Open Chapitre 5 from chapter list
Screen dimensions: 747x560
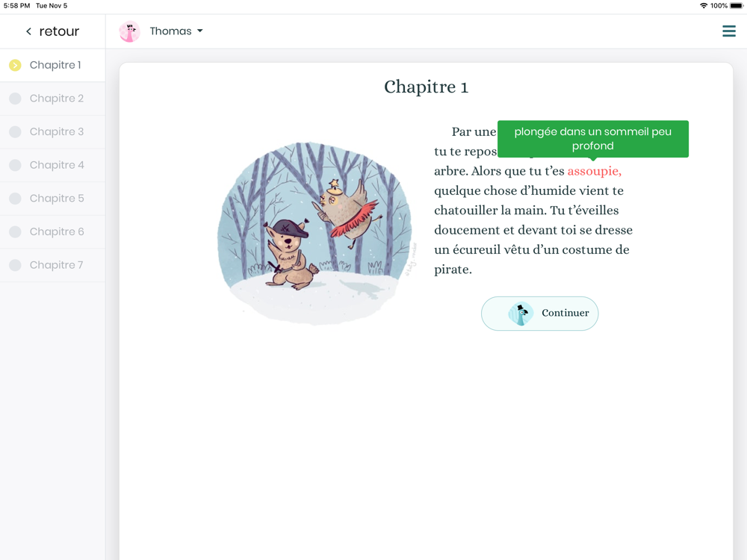[52, 199]
